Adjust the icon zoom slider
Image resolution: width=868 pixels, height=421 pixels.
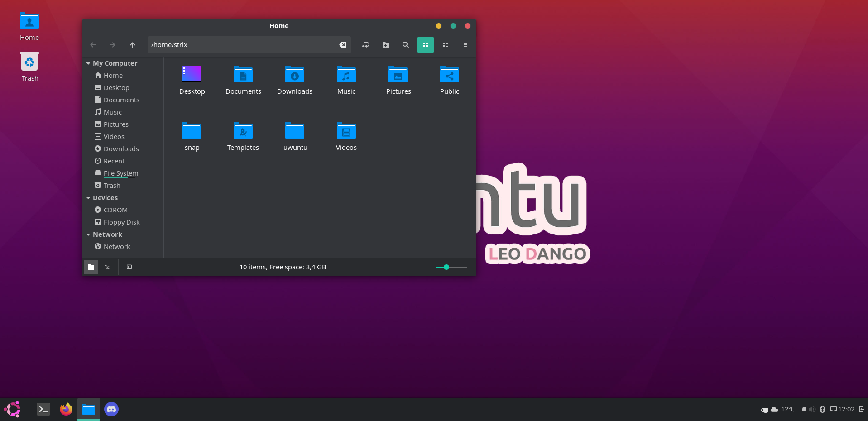(x=446, y=267)
